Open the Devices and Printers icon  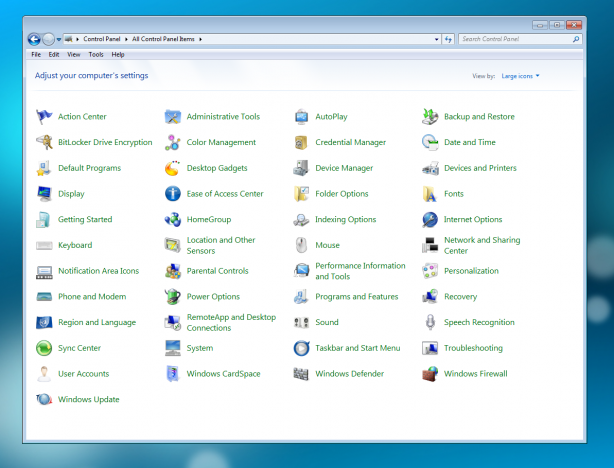(430, 168)
